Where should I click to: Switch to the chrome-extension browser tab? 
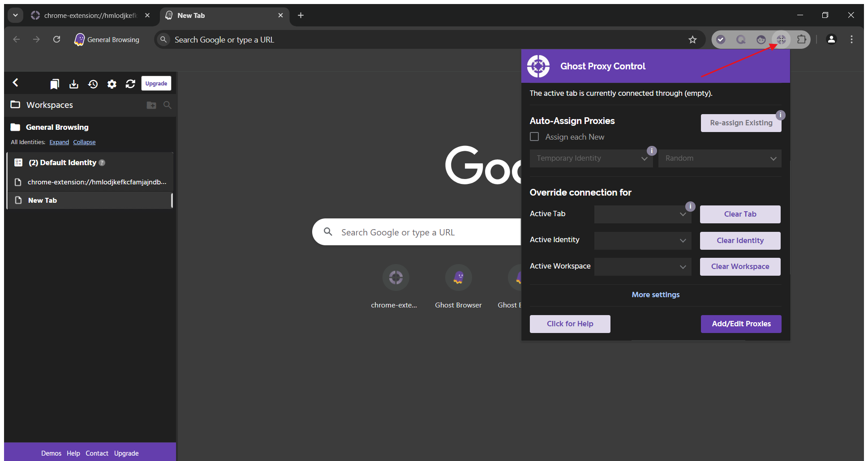tap(90, 15)
